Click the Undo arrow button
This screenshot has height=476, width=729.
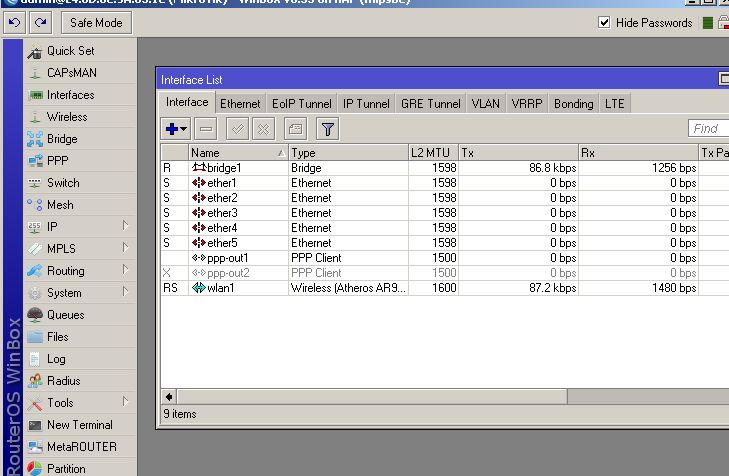(14, 22)
